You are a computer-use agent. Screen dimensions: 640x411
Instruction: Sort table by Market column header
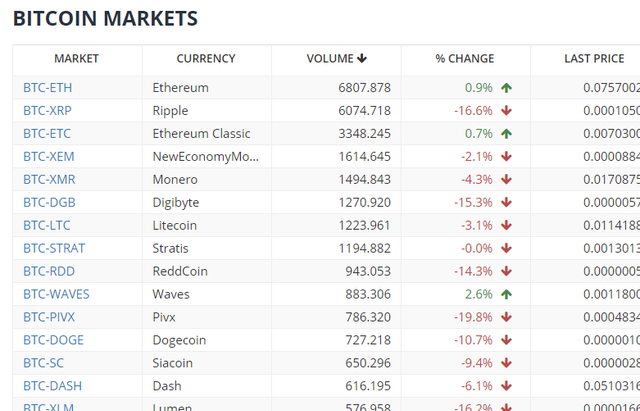[77, 59]
